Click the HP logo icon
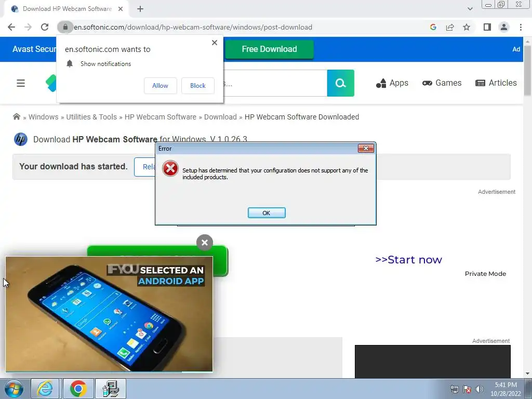532x399 pixels. (x=21, y=139)
